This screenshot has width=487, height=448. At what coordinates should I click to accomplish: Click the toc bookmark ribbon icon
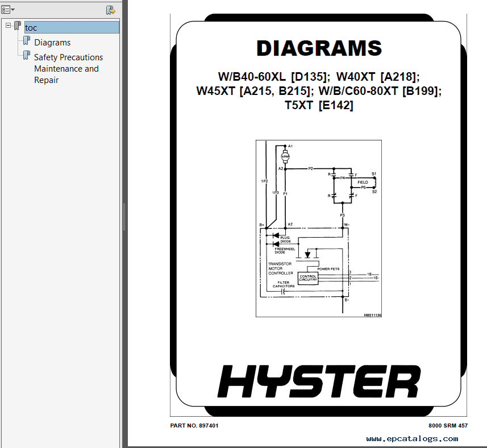pyautogui.click(x=18, y=26)
